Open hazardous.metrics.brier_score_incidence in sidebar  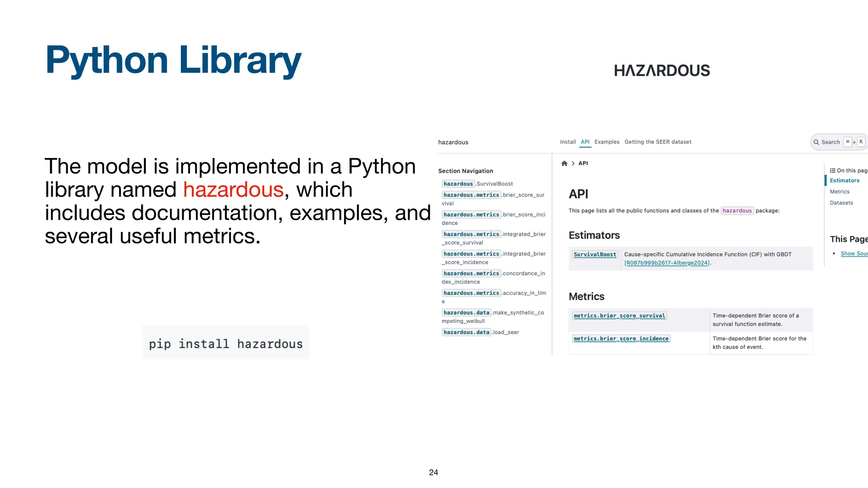coord(493,219)
